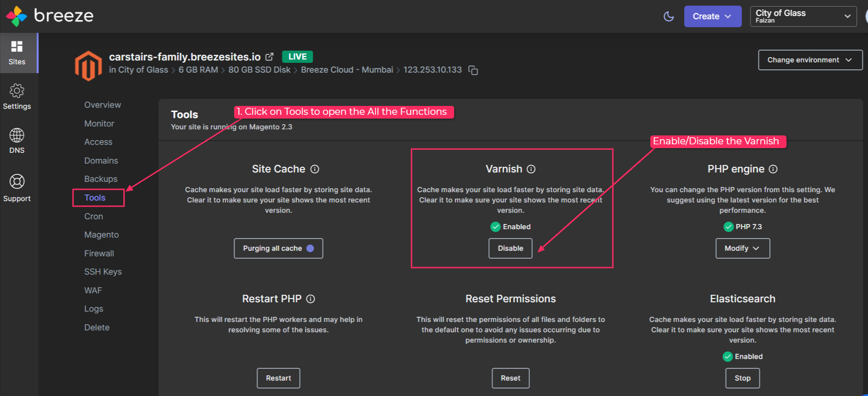868x396 pixels.
Task: Go to the Cron menu item
Action: [94, 217]
